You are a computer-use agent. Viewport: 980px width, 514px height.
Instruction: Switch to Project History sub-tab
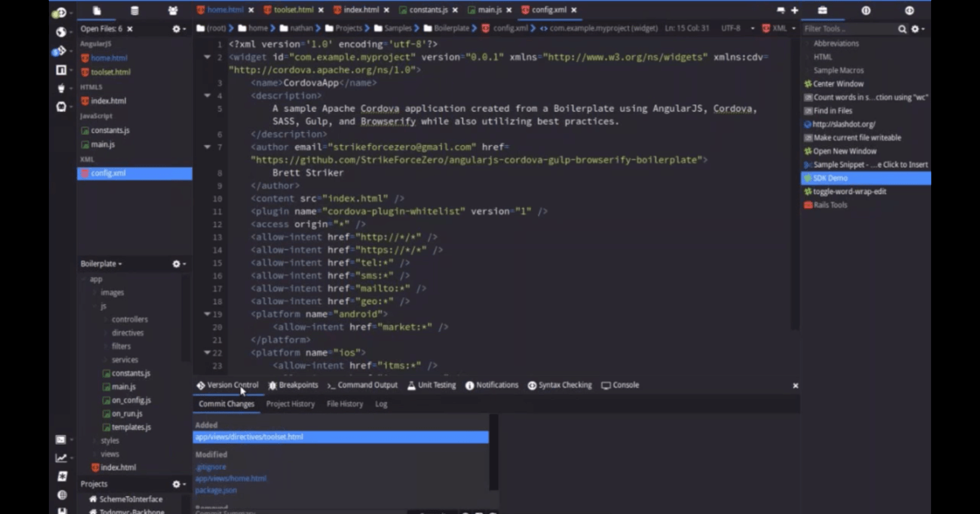coord(291,404)
